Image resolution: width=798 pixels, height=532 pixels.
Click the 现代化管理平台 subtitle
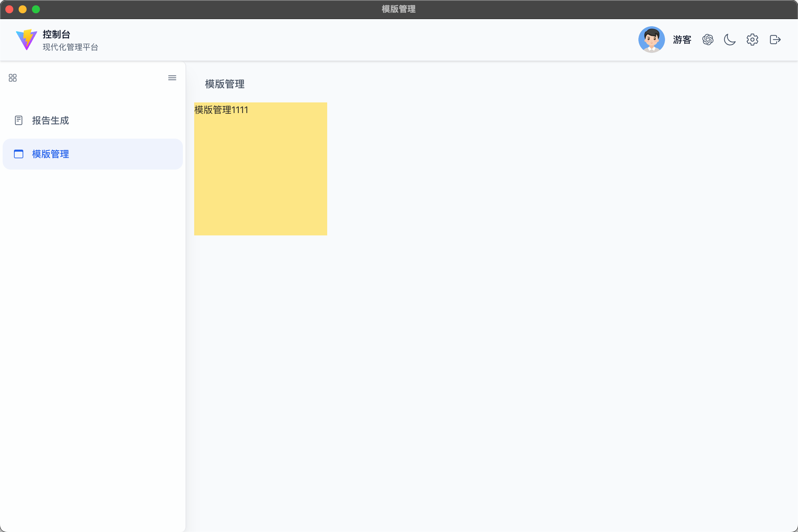click(70, 47)
